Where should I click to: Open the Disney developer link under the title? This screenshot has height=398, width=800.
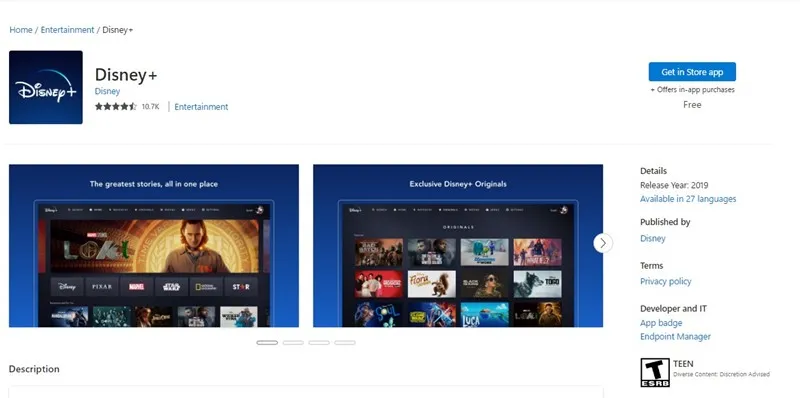107,91
